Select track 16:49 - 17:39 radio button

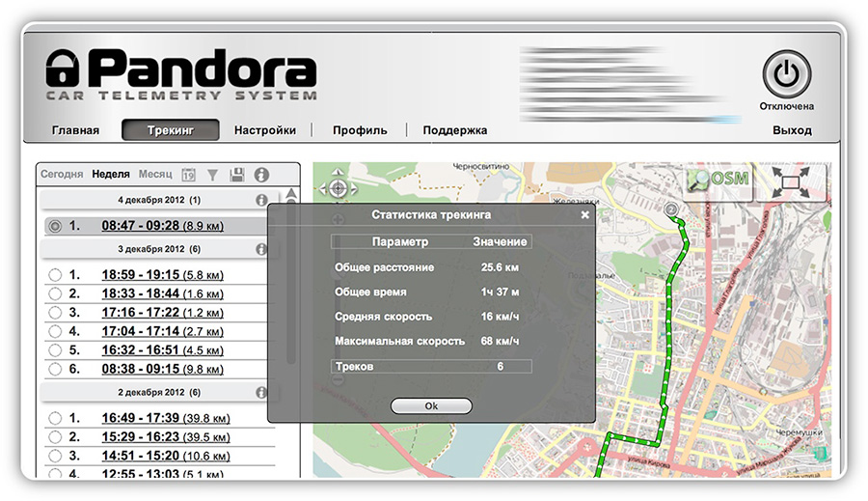(x=55, y=418)
